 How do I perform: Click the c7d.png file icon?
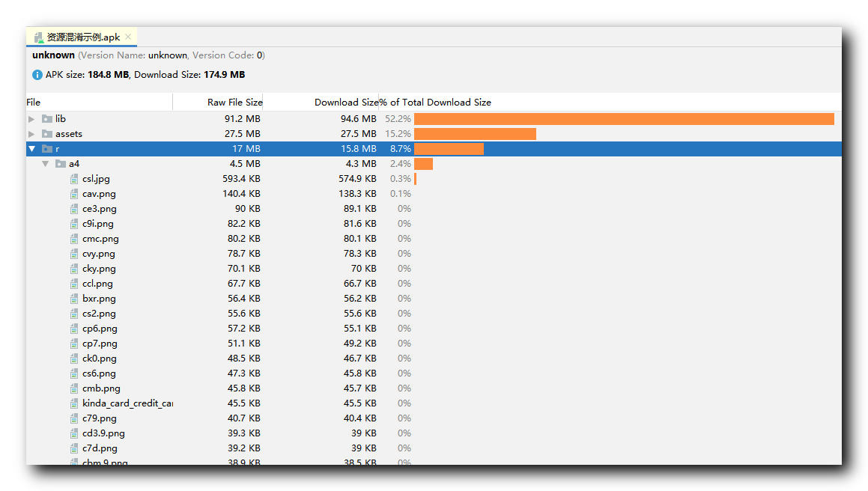(74, 448)
